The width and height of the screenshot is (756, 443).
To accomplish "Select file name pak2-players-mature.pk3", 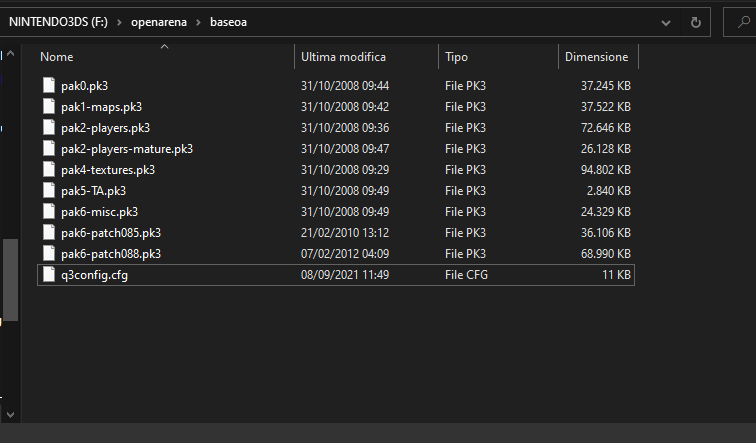I will 127,149.
